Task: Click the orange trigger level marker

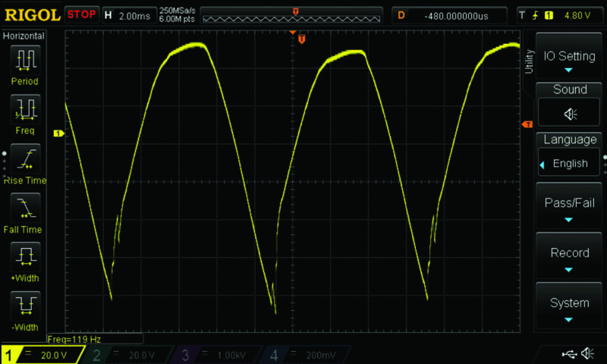Action: [527, 124]
